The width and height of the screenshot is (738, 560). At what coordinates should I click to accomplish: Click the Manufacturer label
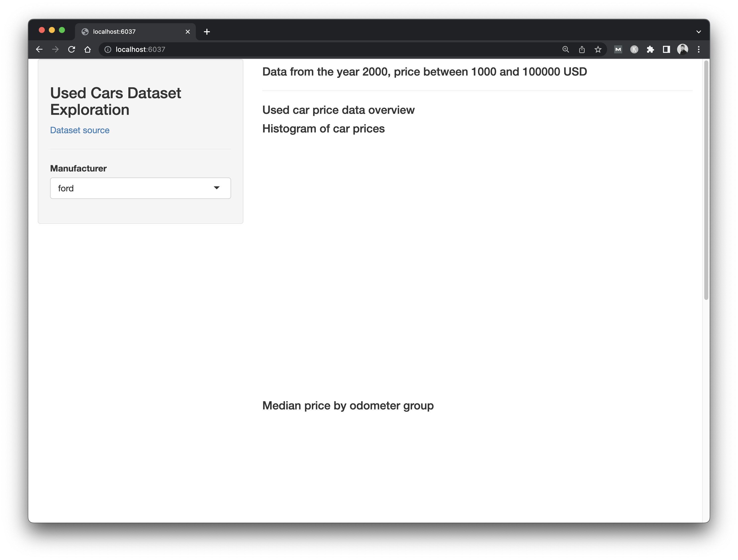pos(78,168)
